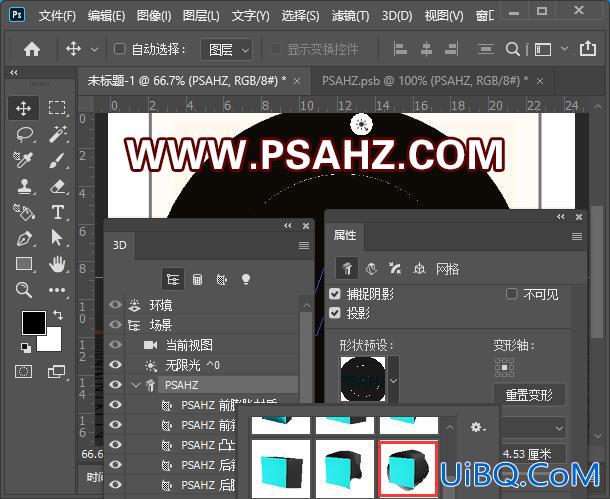
Task: Open the 图层 auto-select dropdown
Action: pyautogui.click(x=226, y=50)
